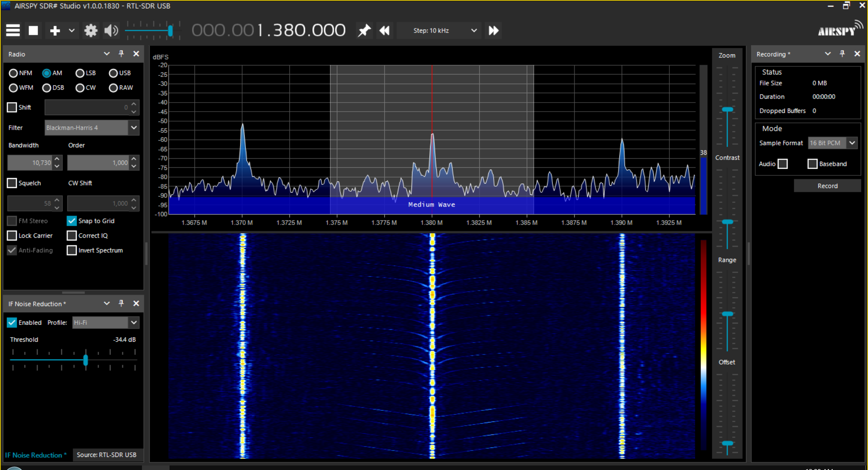Click the tuned frequency display 1.380.000
Screen dimensions: 868x470
click(301, 30)
